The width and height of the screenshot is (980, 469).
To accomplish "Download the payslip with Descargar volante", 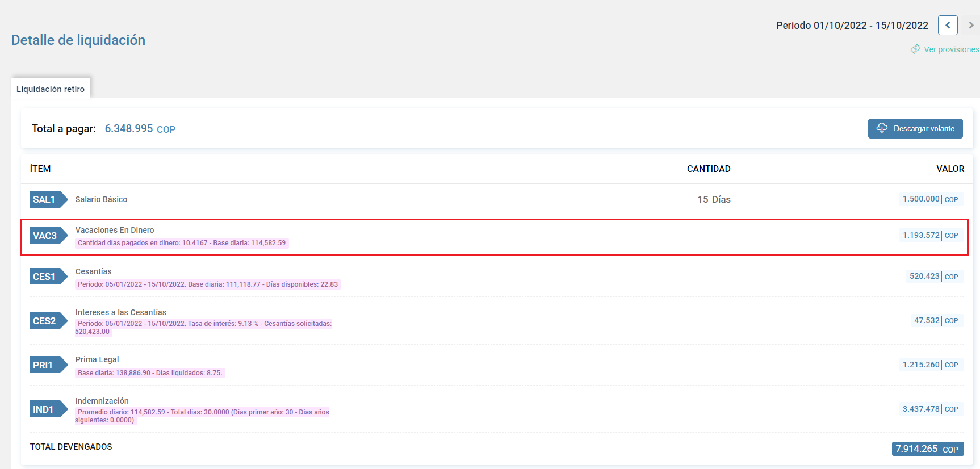I will [x=915, y=128].
